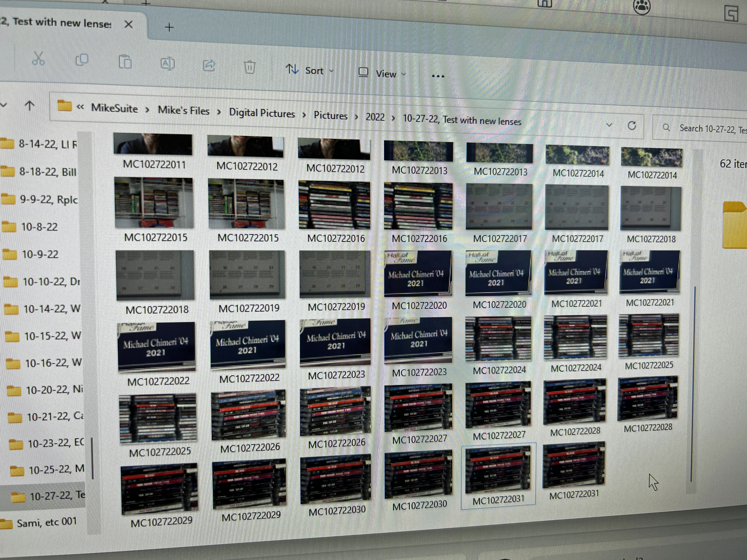Click the MikeSuite breadcrumb segment
Image resolution: width=747 pixels, height=560 pixels.
point(114,108)
